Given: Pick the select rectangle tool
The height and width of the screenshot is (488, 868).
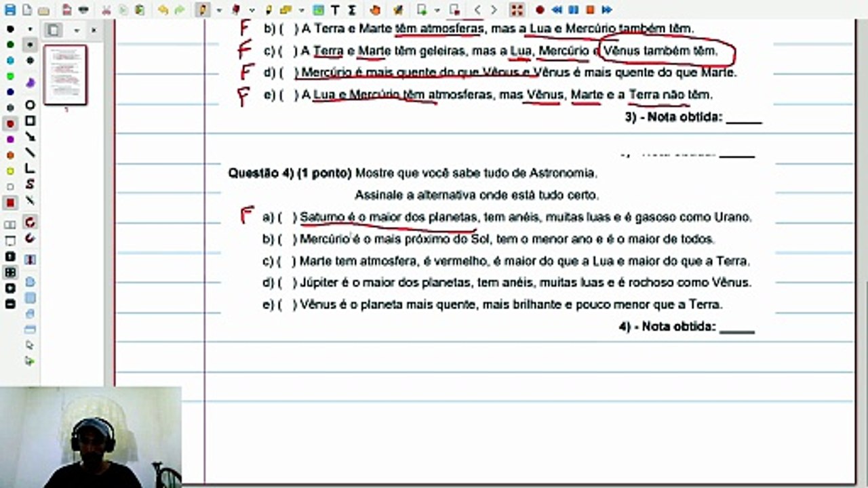Looking at the screenshot, I should click(31, 297).
